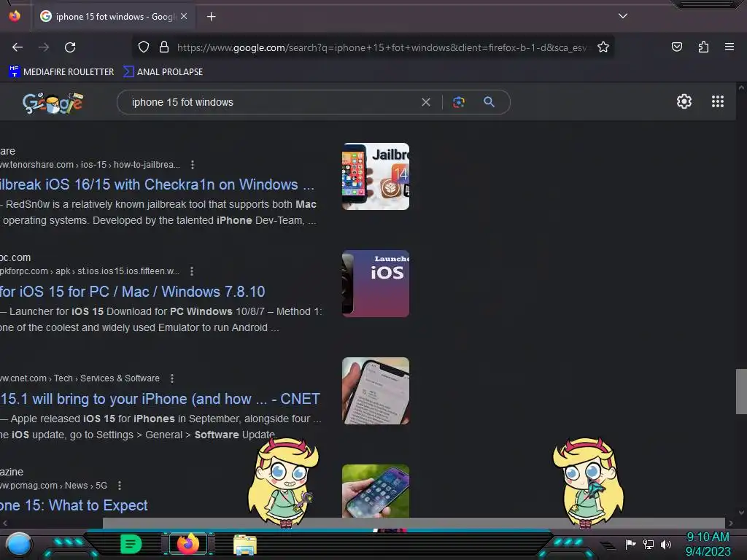The image size is (747, 560).
Task: Open the second bookmark in the bookmarks toolbar
Action: pos(163,72)
